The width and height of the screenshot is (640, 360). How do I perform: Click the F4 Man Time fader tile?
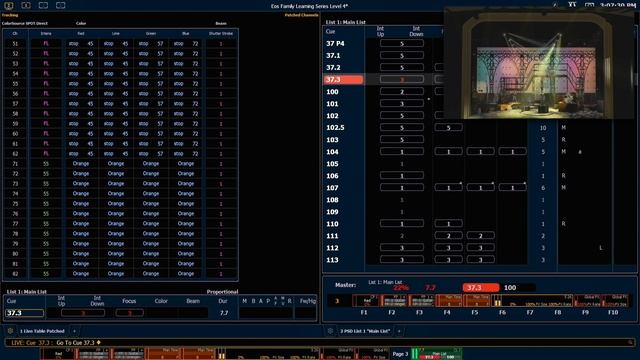(449, 301)
